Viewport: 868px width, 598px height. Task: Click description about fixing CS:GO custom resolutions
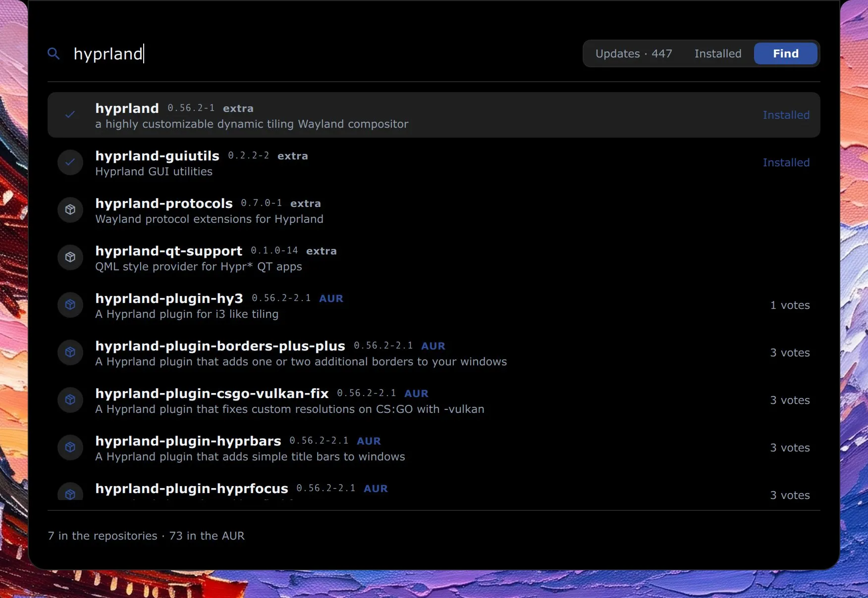(x=290, y=409)
